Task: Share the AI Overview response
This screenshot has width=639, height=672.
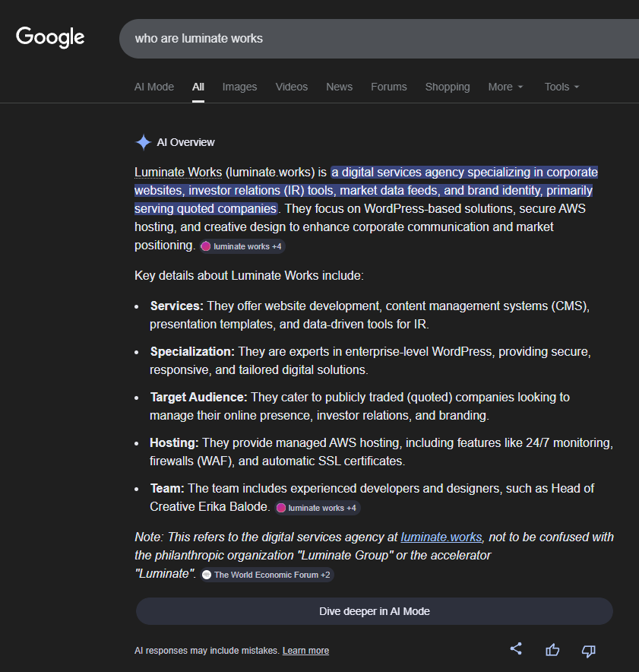Action: tap(516, 648)
